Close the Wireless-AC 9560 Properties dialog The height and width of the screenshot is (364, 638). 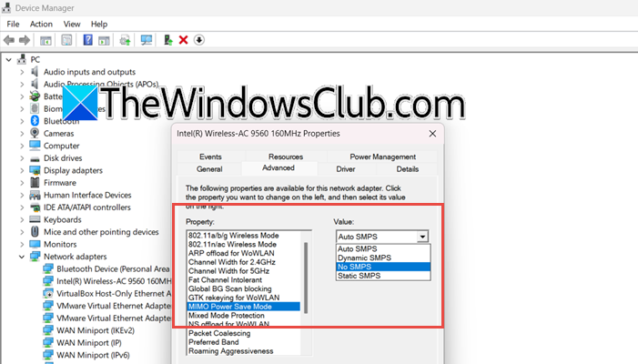432,134
